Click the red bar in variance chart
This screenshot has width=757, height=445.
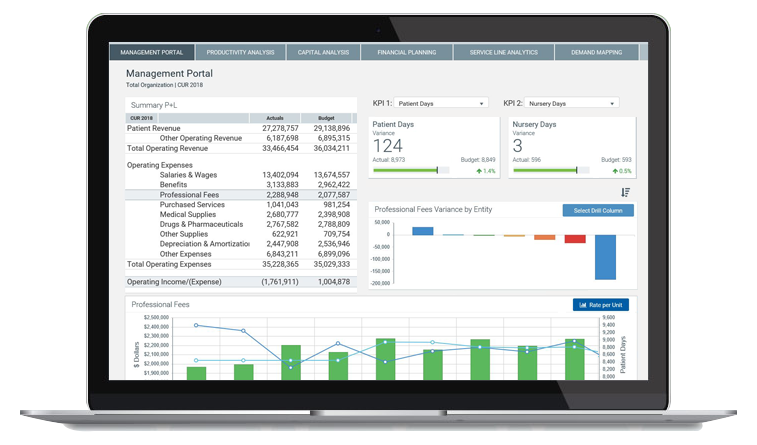(x=575, y=239)
